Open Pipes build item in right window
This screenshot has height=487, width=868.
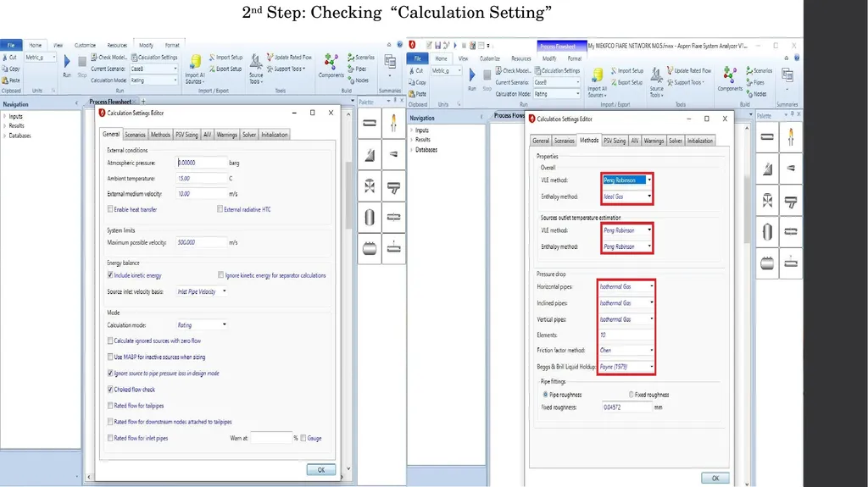755,82
